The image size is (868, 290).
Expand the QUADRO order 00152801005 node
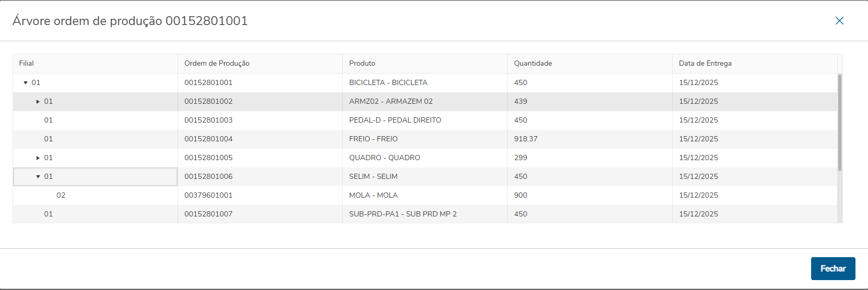pyautogui.click(x=38, y=158)
